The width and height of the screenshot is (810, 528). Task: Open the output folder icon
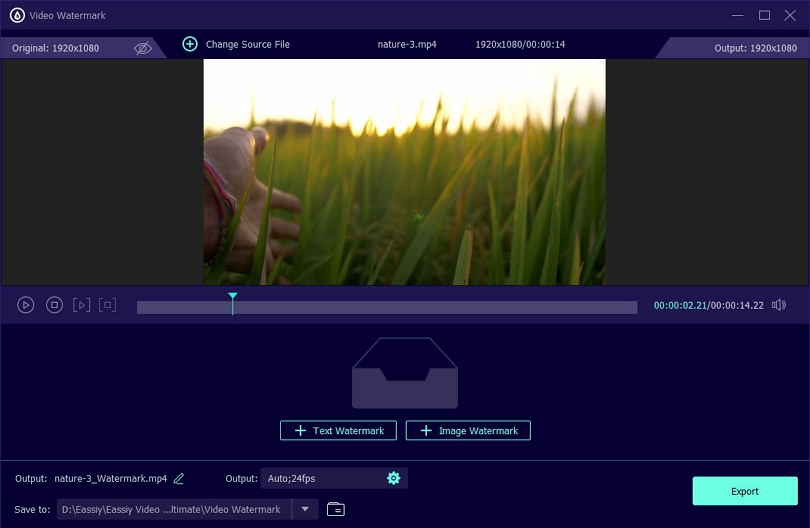point(336,509)
